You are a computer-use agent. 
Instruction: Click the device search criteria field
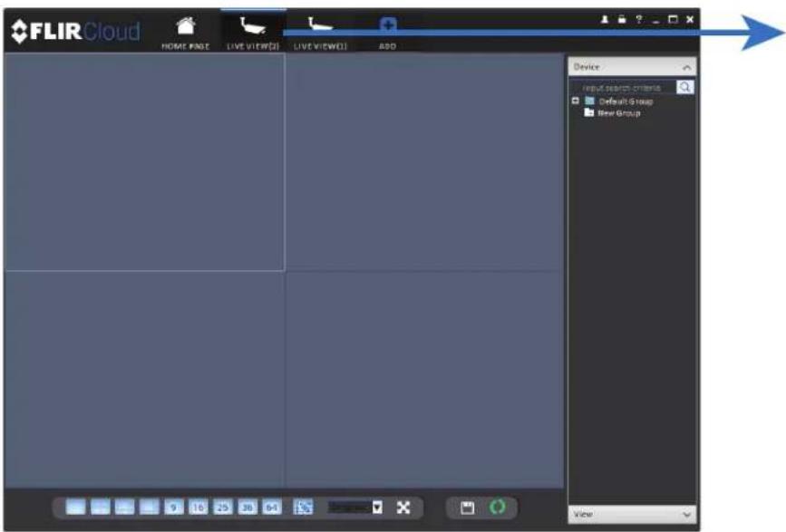click(x=623, y=88)
